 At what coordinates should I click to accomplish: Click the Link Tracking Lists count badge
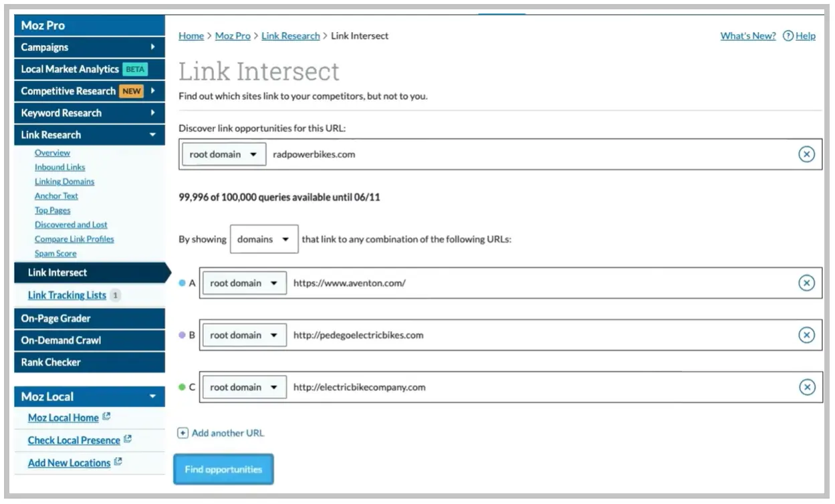click(x=115, y=295)
